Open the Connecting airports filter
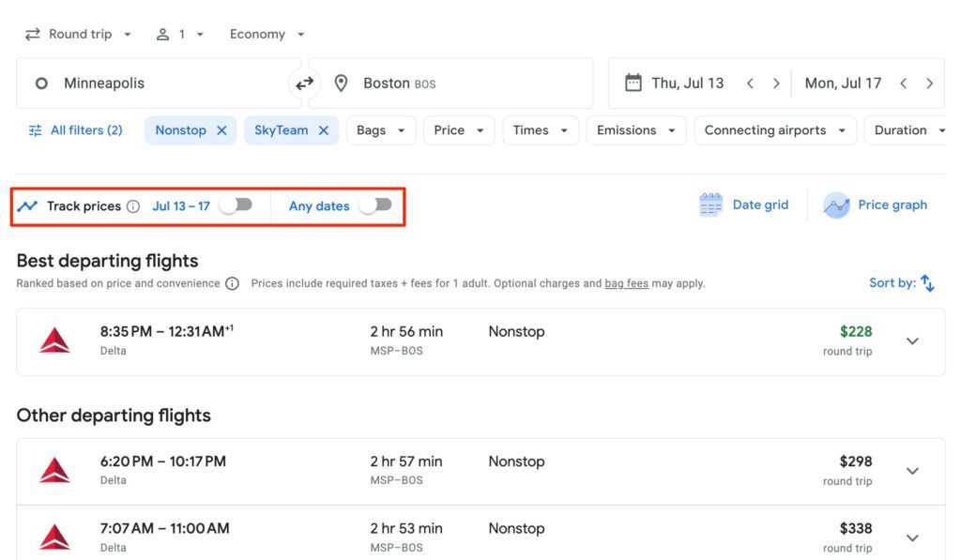961x560 pixels. 774,130
